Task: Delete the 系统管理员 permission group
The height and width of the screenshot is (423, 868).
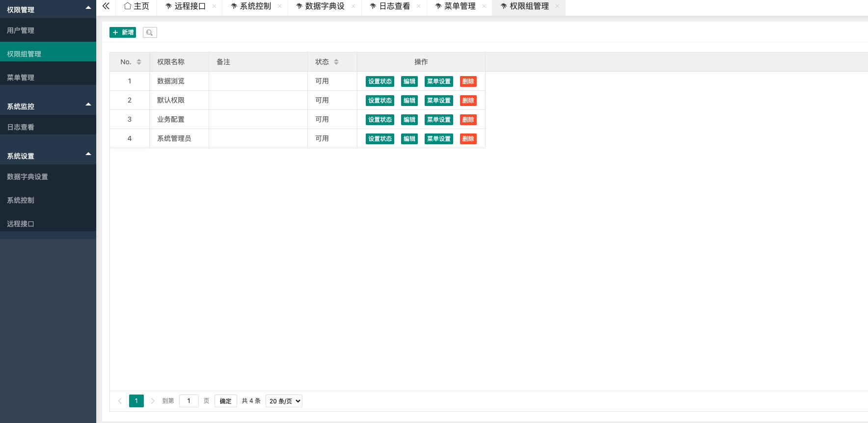Action: click(x=468, y=139)
